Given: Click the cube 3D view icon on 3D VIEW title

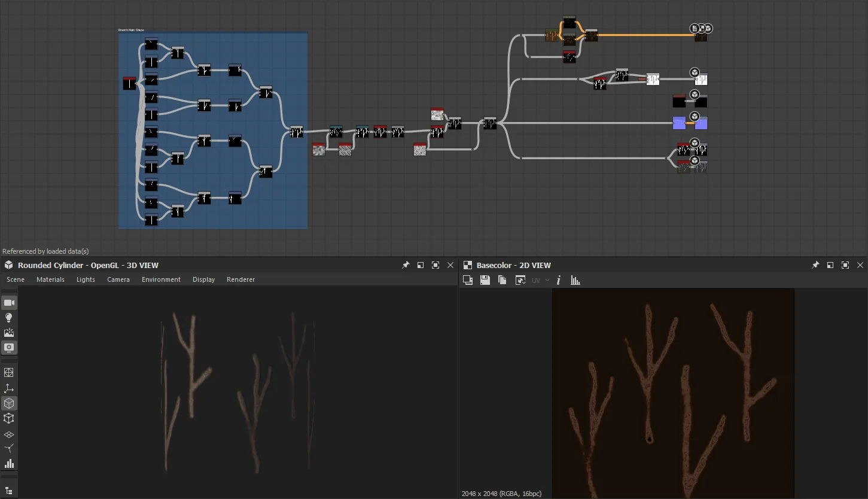Looking at the screenshot, I should click(9, 265).
